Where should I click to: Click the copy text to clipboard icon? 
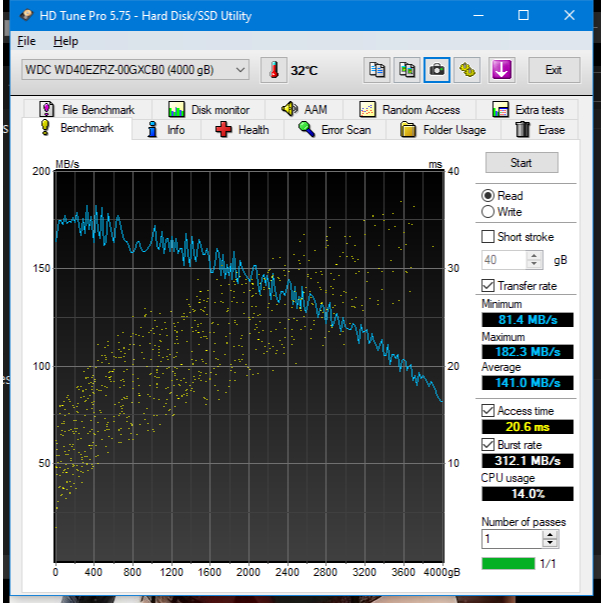tap(377, 69)
